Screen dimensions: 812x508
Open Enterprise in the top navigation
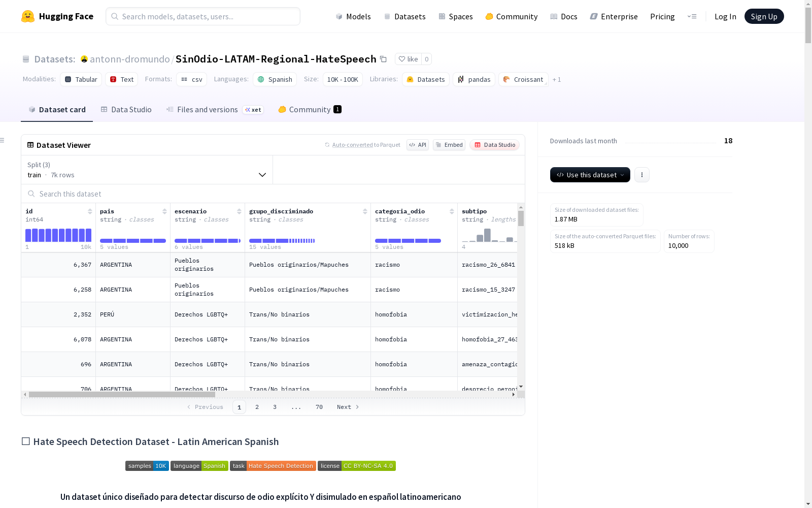tap(614, 16)
